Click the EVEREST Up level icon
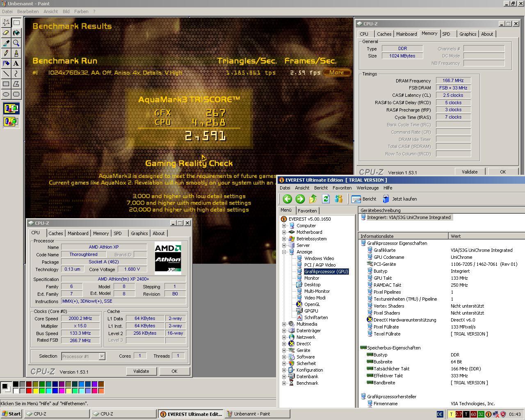The width and height of the screenshot is (525, 420). point(313,199)
